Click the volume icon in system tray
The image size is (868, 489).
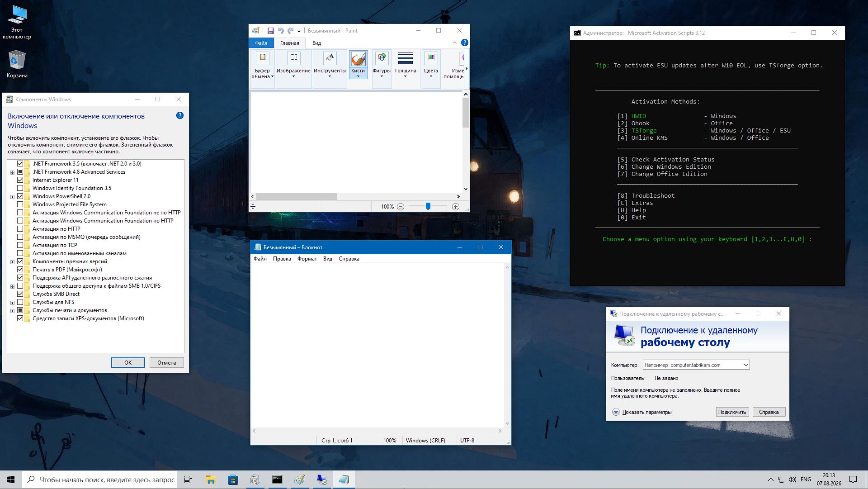click(x=792, y=480)
